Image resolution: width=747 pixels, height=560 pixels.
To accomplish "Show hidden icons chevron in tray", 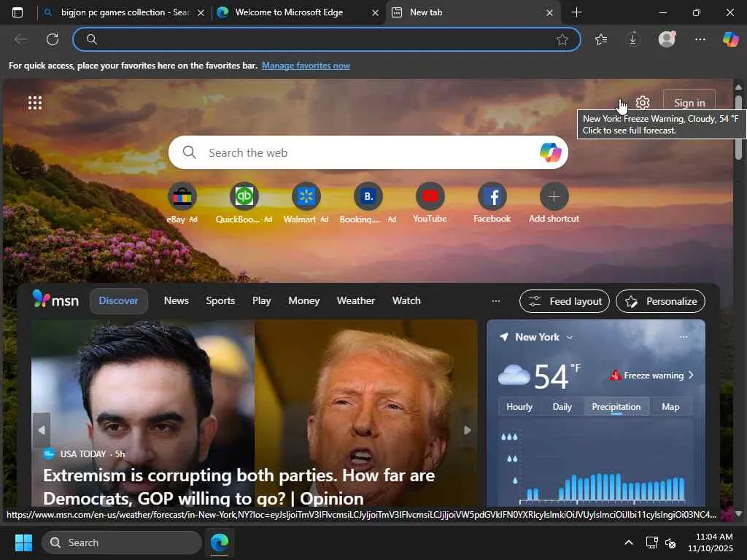I will coord(629,542).
